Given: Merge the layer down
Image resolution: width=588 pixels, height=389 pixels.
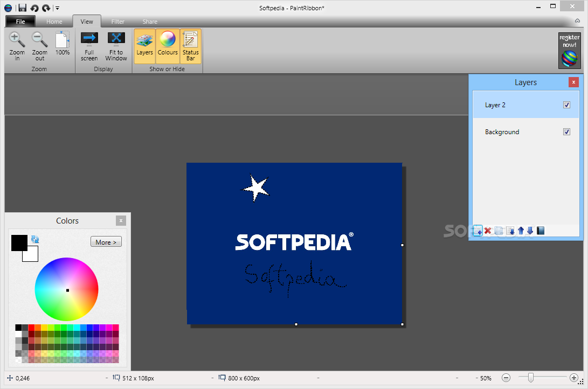Looking at the screenshot, I should [510, 231].
